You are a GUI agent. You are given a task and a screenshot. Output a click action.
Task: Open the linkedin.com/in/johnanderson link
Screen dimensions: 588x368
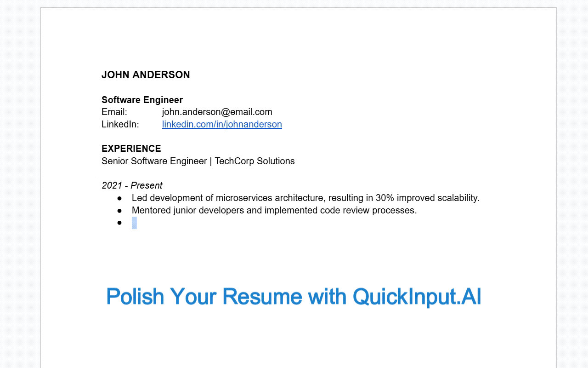222,124
